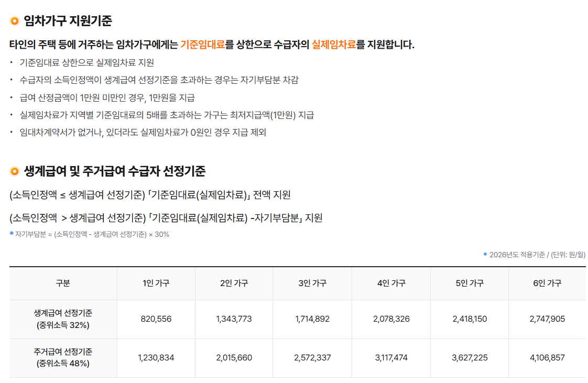Click the 820,556 table cell
The image size is (588, 383).
tap(156, 319)
